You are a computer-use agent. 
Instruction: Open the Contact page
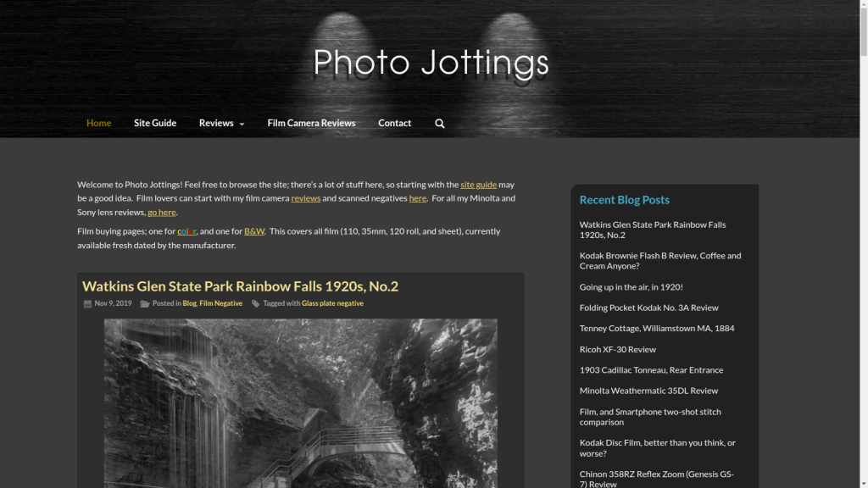(395, 123)
